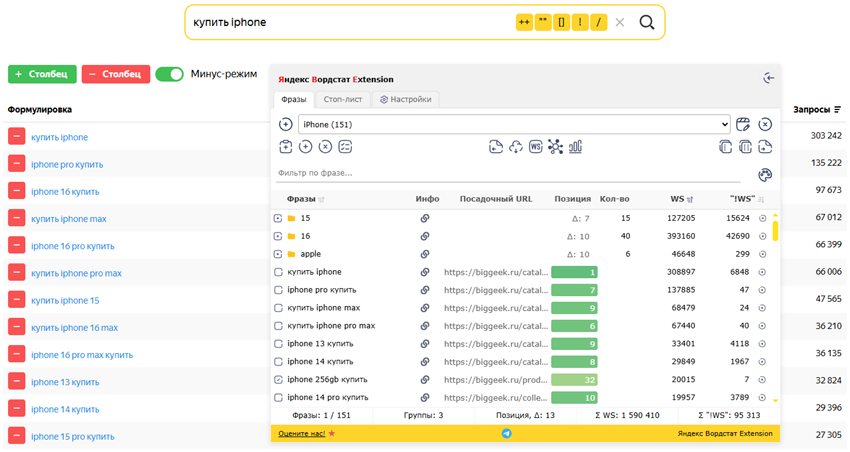Click the red minus beside iphone 16 pro max купить
850x452 pixels.
pyautogui.click(x=16, y=354)
